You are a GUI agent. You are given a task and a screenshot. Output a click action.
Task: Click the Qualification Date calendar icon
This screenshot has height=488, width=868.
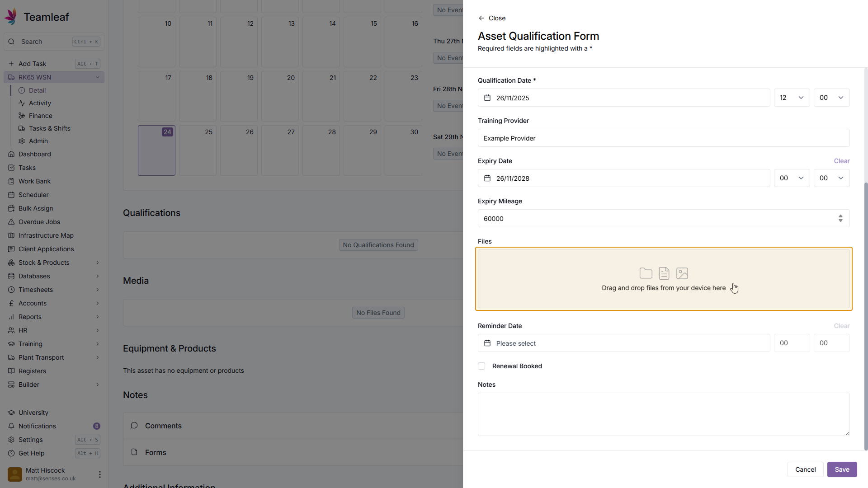click(x=487, y=98)
